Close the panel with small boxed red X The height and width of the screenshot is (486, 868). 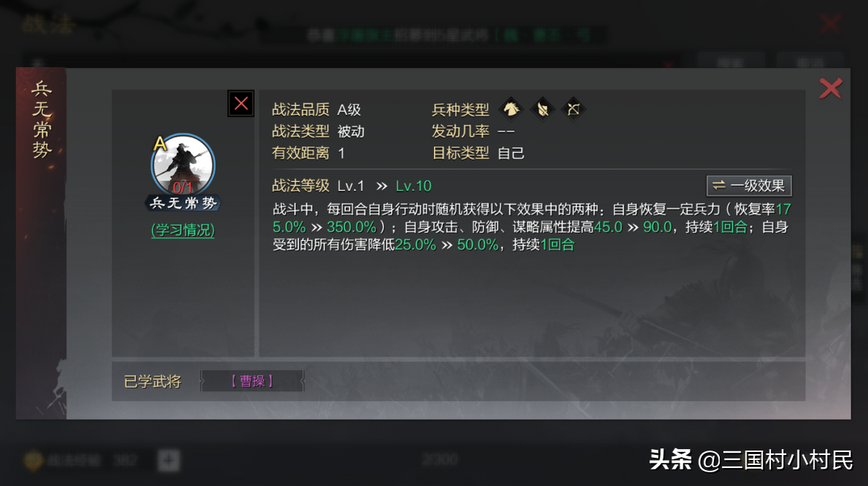[241, 103]
